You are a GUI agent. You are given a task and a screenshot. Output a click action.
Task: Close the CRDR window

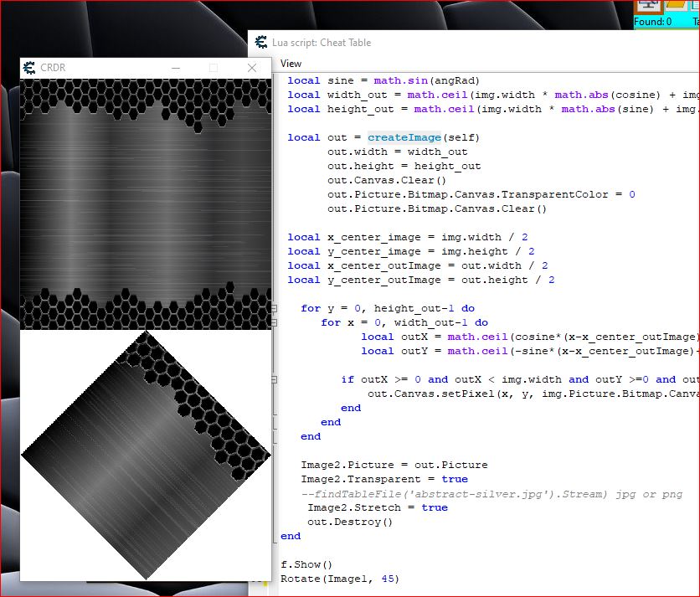(x=252, y=68)
